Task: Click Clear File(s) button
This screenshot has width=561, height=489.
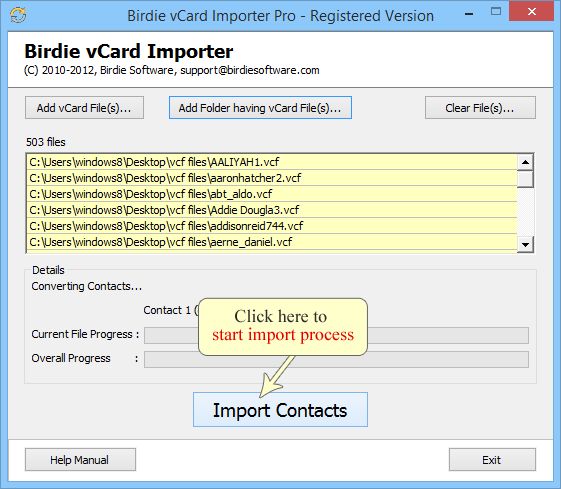Action: pos(480,108)
